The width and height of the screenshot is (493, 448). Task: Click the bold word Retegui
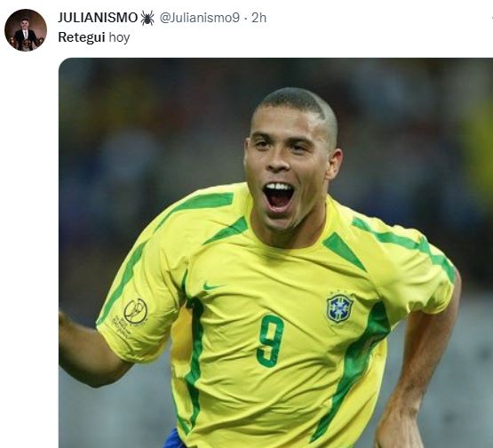point(82,37)
